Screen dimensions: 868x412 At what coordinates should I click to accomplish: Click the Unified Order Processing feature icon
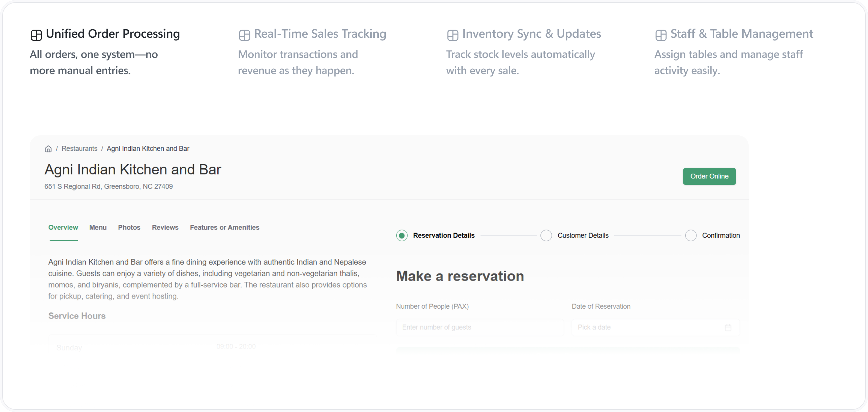[36, 34]
